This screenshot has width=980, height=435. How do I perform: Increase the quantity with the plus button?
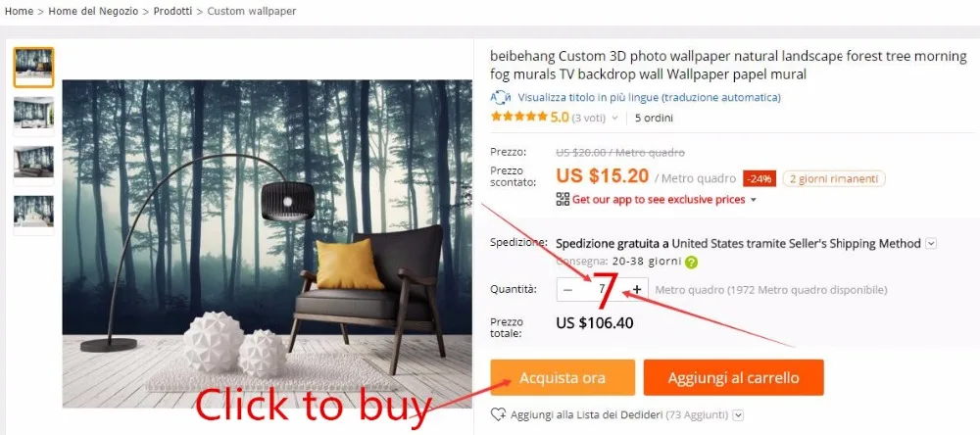(x=637, y=289)
